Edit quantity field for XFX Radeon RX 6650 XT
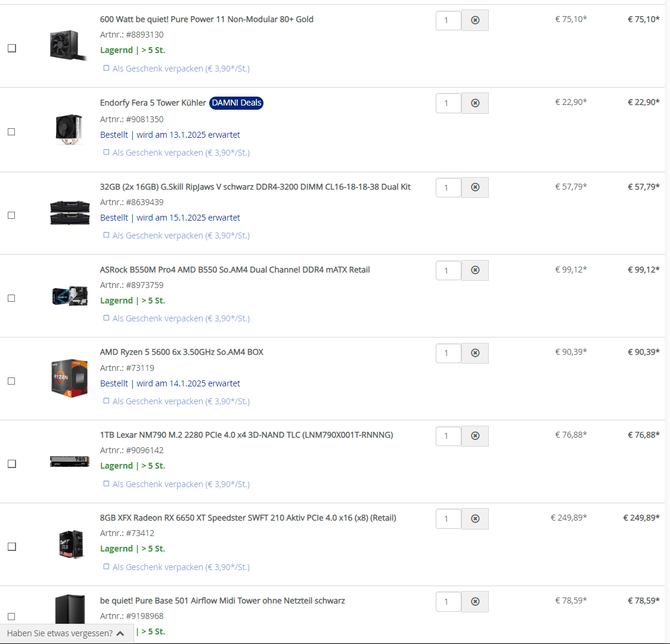This screenshot has height=644, width=670. tap(448, 519)
